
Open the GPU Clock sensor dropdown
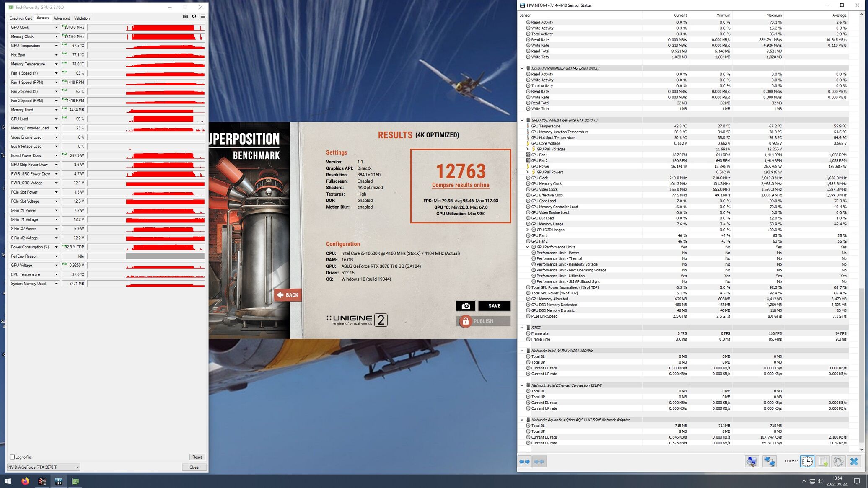coord(56,28)
